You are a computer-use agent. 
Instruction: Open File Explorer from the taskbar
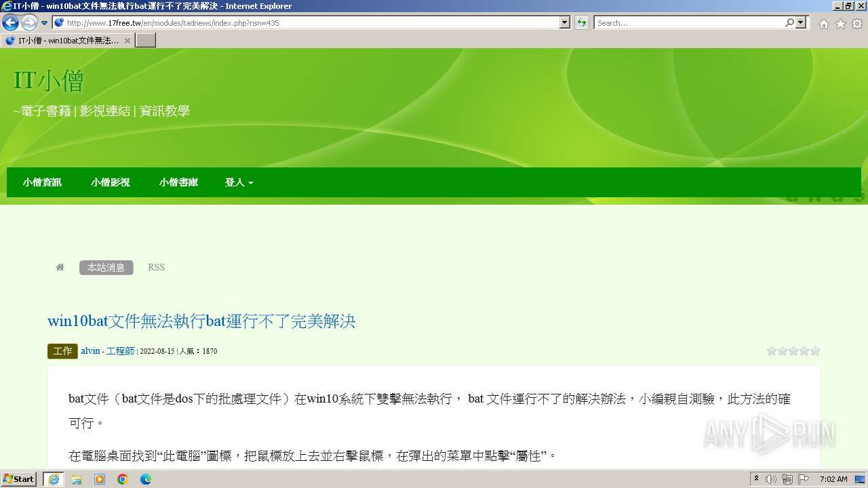pos(77,479)
